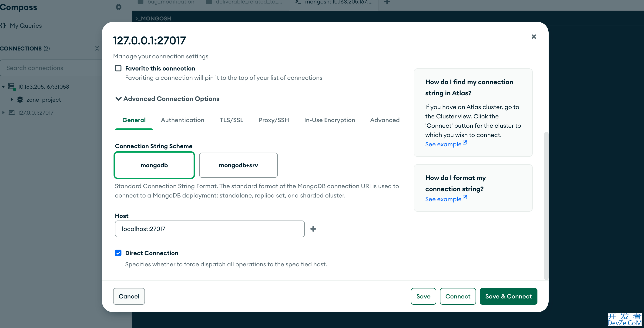Image resolution: width=644 pixels, height=328 pixels.
Task: Click the 127.0.0.1:27017 connection icon
Action: [11, 113]
